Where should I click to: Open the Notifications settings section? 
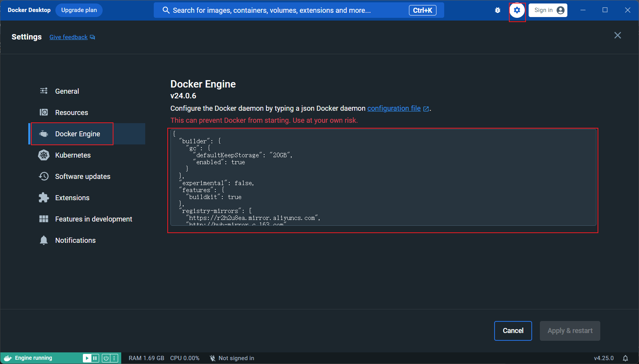click(x=75, y=240)
